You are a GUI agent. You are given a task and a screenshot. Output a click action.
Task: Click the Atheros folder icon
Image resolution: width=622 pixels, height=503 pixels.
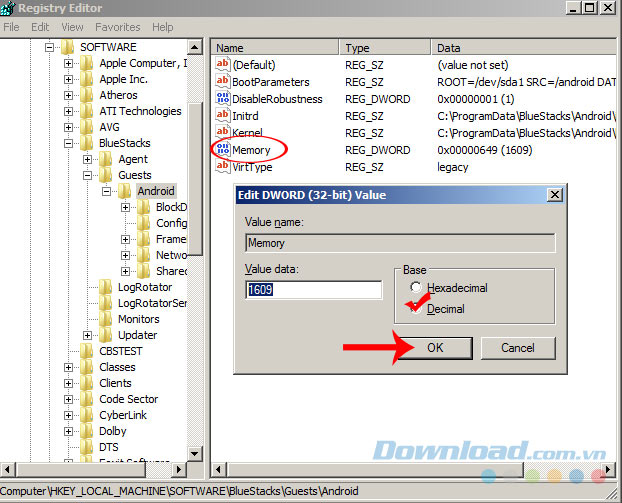[x=86, y=95]
